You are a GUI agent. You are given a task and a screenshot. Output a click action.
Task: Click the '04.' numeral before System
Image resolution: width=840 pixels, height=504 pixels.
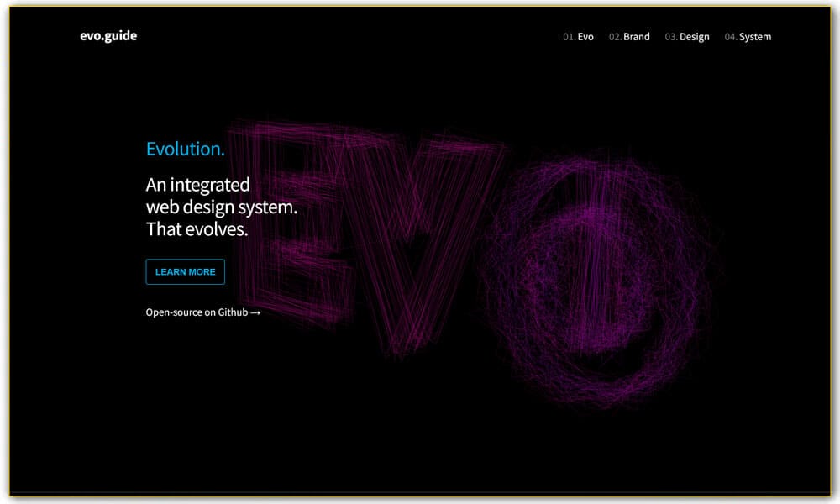click(x=732, y=36)
